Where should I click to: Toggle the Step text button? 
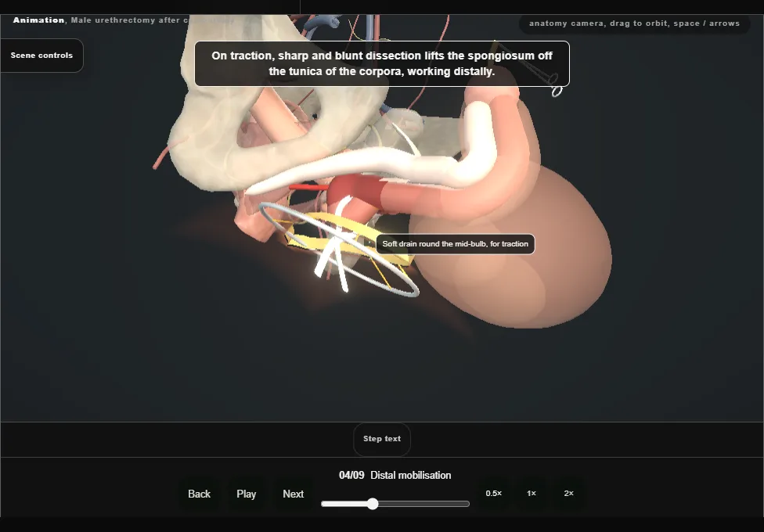click(382, 439)
